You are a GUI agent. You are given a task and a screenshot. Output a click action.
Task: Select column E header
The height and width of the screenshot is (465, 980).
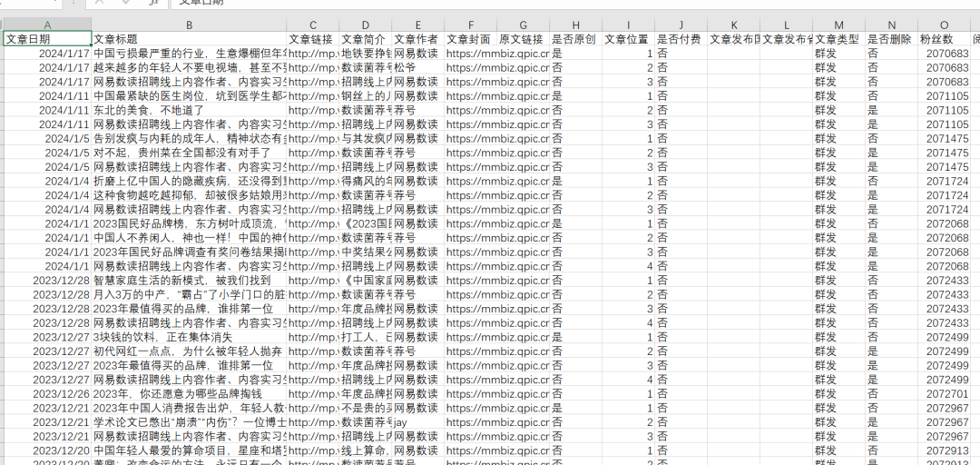click(x=418, y=25)
